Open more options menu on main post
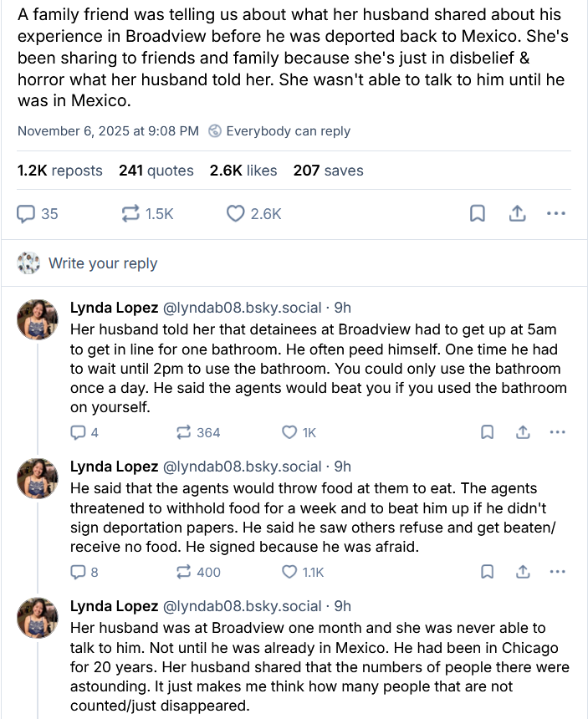This screenshot has width=588, height=719. (x=555, y=213)
